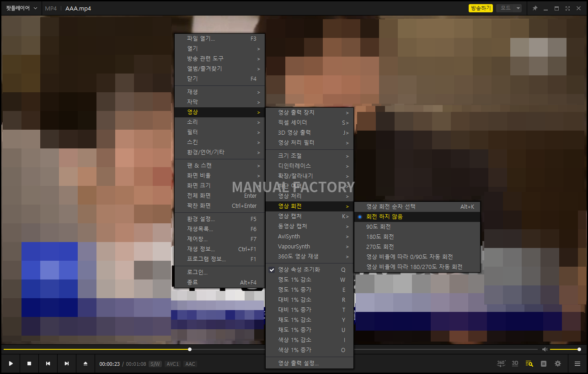Click 닫기 menu item
The width and height of the screenshot is (588, 374).
click(219, 79)
